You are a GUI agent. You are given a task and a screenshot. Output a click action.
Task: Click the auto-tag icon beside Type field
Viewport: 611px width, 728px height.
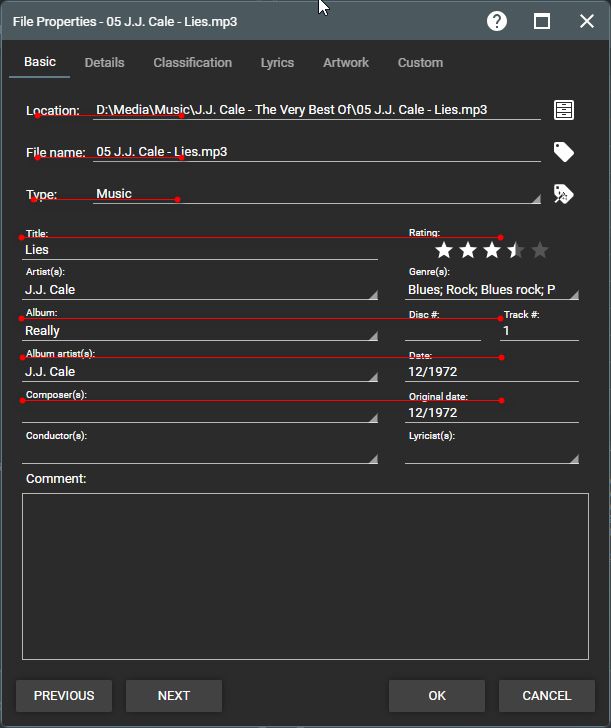point(564,194)
